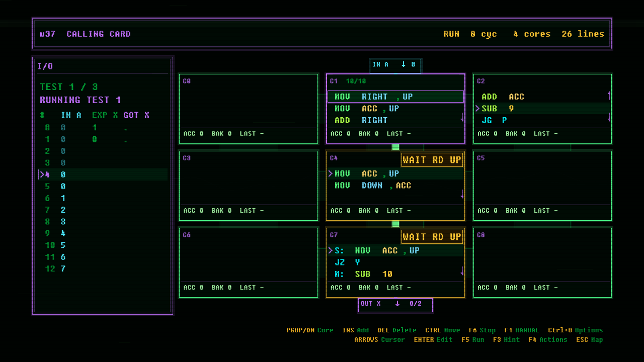Click F4 Actions in the help bar
The width and height of the screenshot is (644, 362).
[x=548, y=339]
